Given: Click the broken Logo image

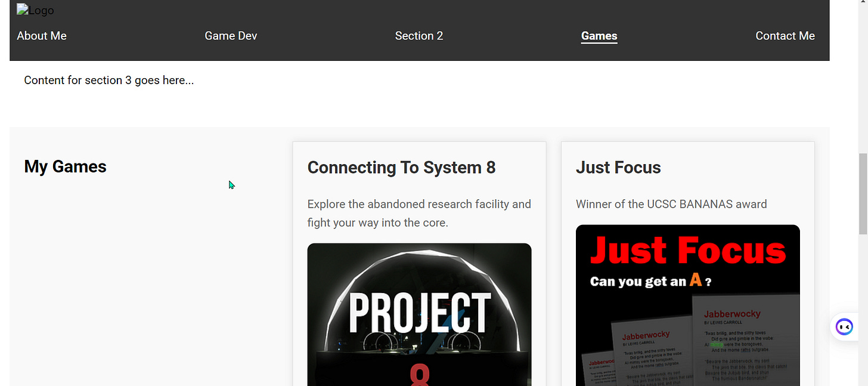Looking at the screenshot, I should (x=35, y=10).
